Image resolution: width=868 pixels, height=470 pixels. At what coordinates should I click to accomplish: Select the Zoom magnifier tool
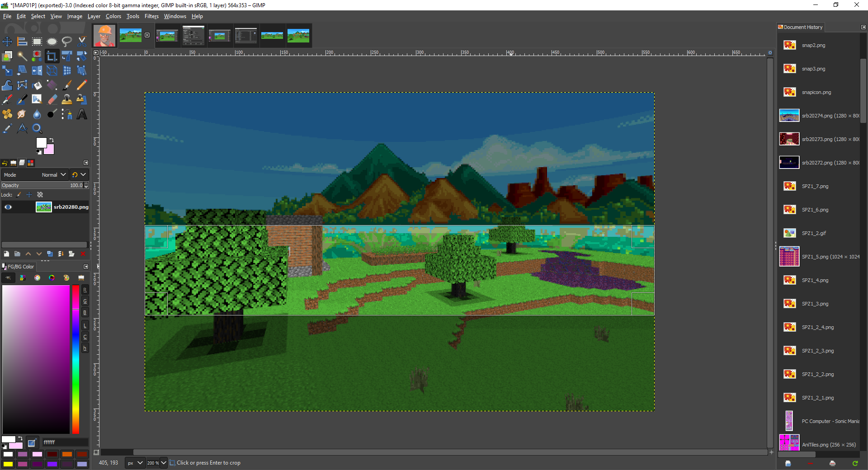[x=37, y=128]
